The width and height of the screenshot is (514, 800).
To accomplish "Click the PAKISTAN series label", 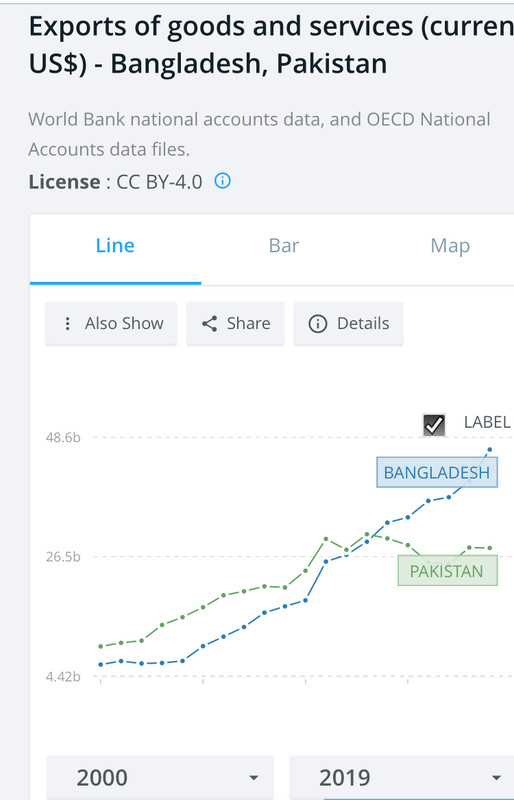I will [x=447, y=571].
